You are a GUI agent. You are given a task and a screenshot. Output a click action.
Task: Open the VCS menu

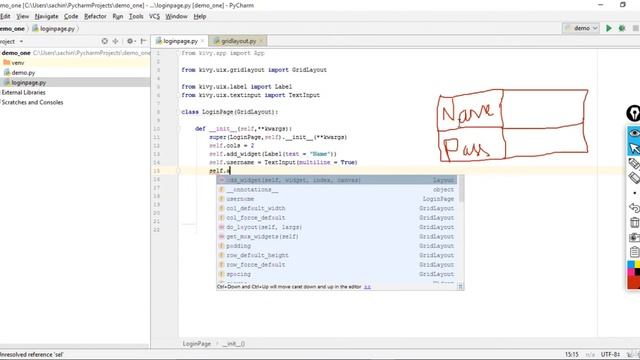point(154,16)
